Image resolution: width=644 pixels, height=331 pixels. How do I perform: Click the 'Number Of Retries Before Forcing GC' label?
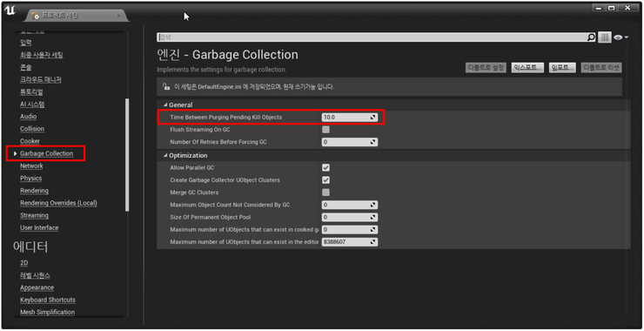click(218, 142)
